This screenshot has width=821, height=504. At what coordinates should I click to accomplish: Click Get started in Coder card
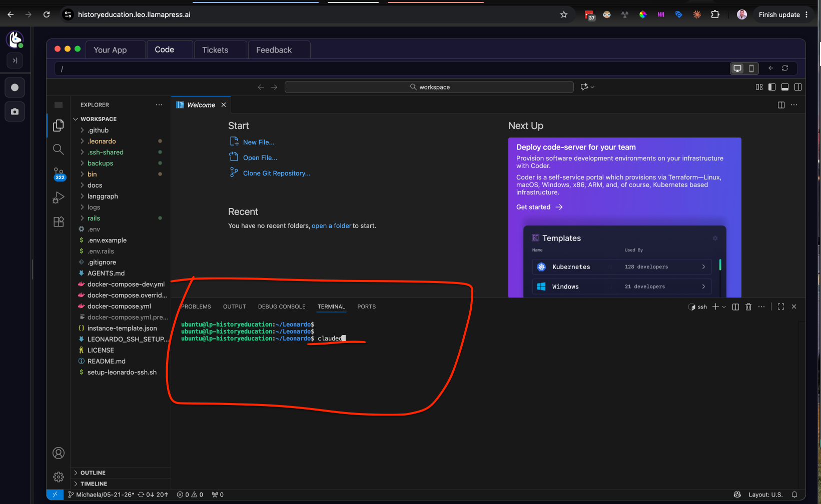539,207
